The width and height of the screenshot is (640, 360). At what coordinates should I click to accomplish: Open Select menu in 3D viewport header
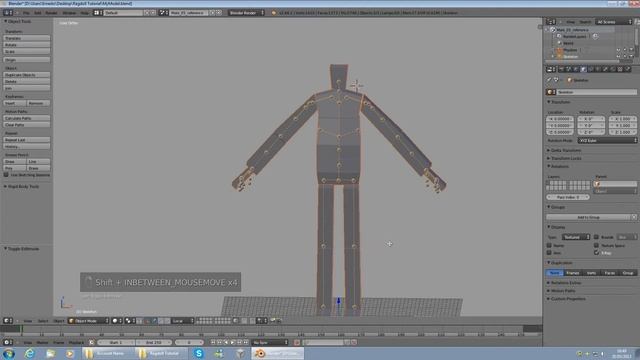(x=43, y=321)
